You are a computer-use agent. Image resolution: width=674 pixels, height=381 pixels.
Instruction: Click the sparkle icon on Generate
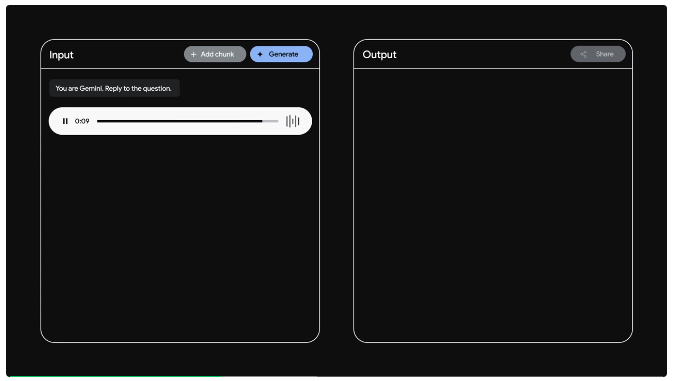tap(260, 54)
